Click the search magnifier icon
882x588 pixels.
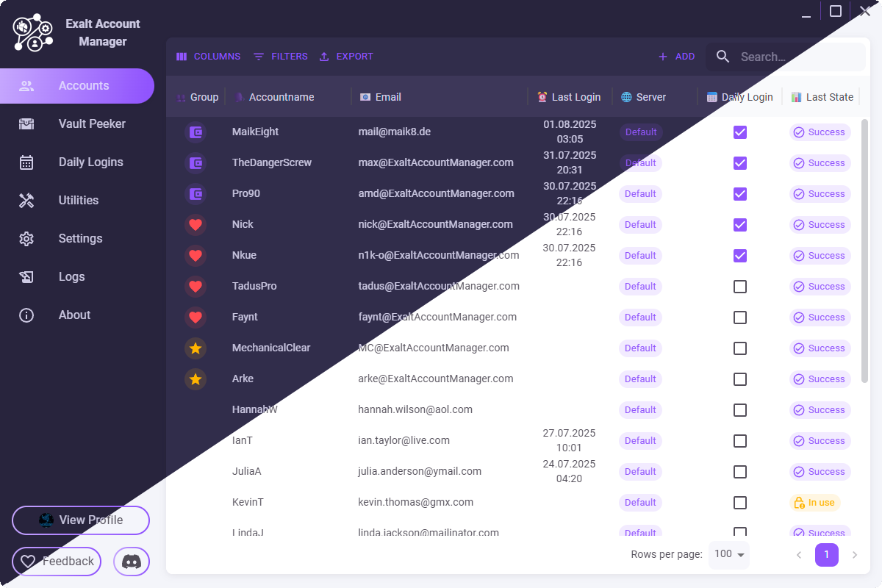click(723, 57)
